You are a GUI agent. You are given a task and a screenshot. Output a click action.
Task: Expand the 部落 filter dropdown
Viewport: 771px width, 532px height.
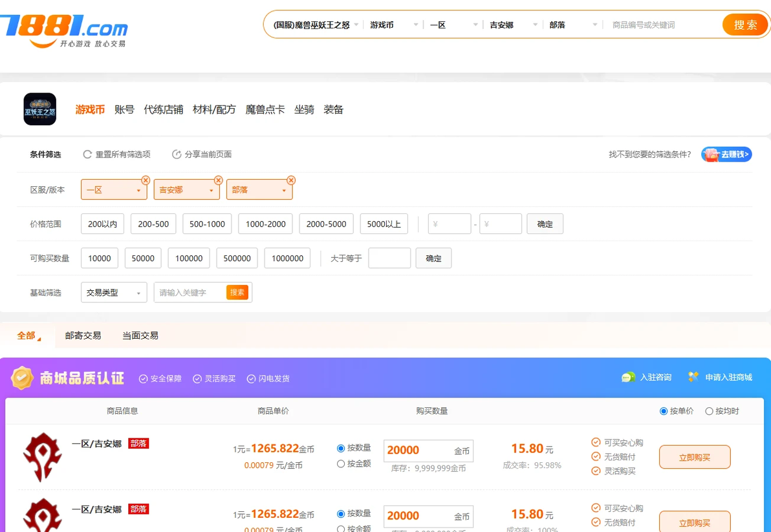pyautogui.click(x=259, y=189)
